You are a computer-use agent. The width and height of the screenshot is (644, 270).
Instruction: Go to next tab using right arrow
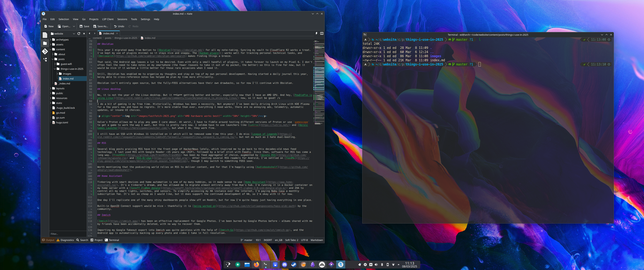[x=95, y=33]
